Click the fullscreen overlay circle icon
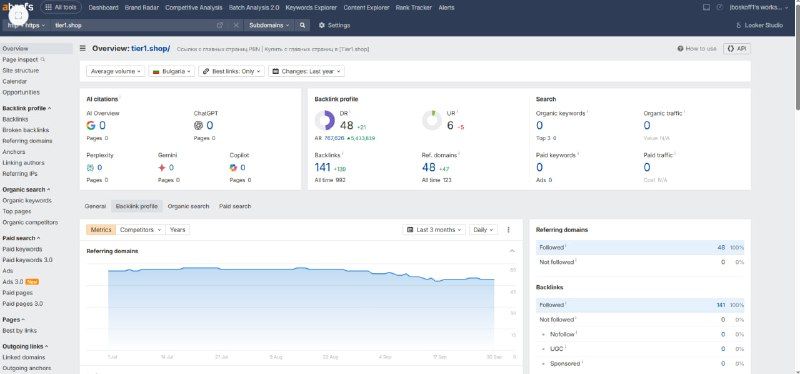800x374 pixels. (x=19, y=16)
